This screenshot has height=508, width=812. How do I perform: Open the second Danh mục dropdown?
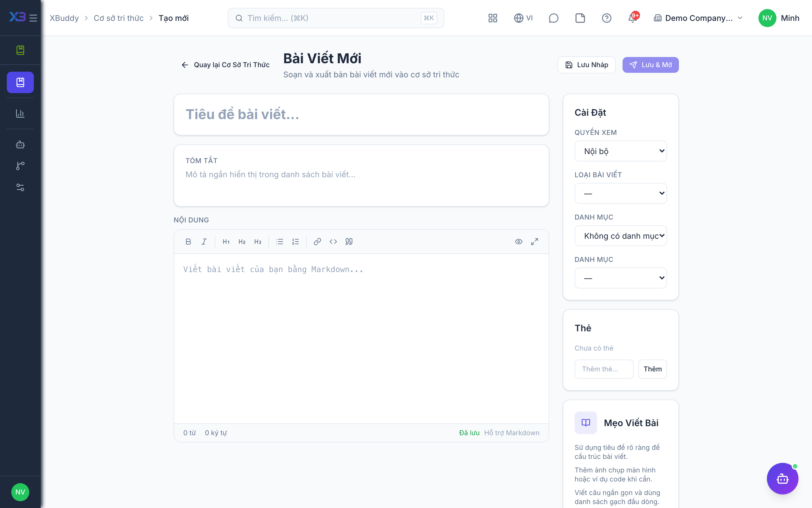pos(620,278)
